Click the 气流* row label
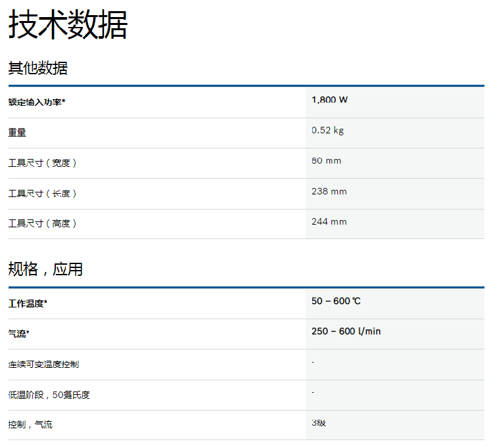The image size is (493, 448). pos(18,334)
